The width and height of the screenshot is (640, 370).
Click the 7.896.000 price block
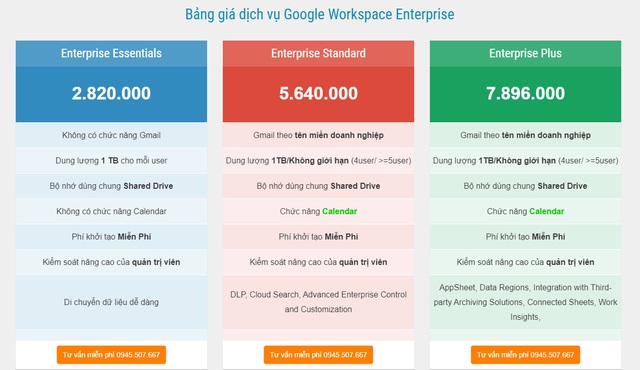coord(525,94)
